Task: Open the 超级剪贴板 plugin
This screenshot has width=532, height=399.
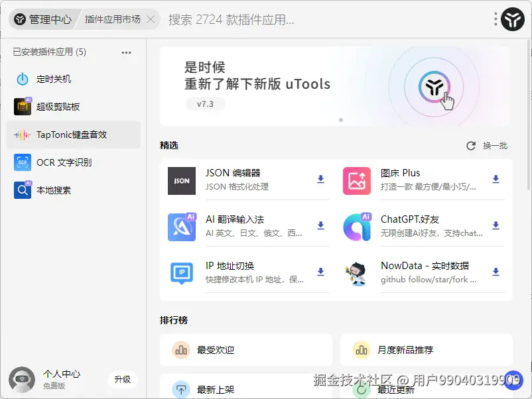Action: (73, 107)
